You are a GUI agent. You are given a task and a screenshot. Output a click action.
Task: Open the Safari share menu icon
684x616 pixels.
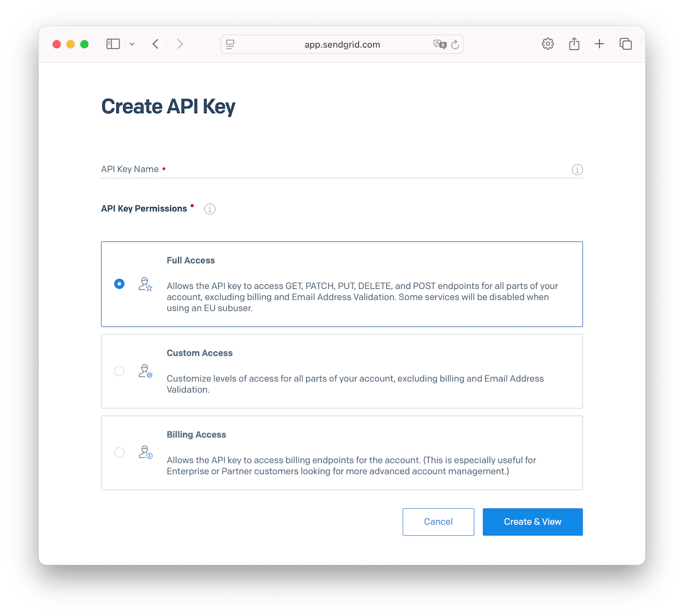point(574,44)
